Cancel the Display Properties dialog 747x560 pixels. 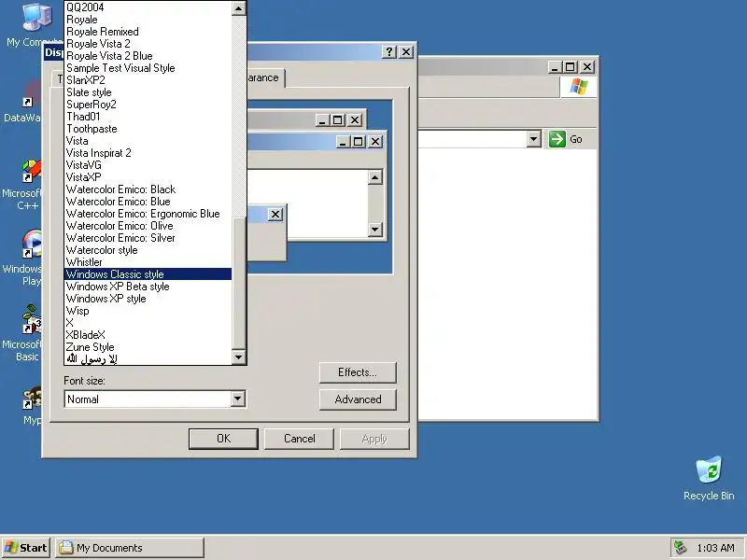point(299,439)
